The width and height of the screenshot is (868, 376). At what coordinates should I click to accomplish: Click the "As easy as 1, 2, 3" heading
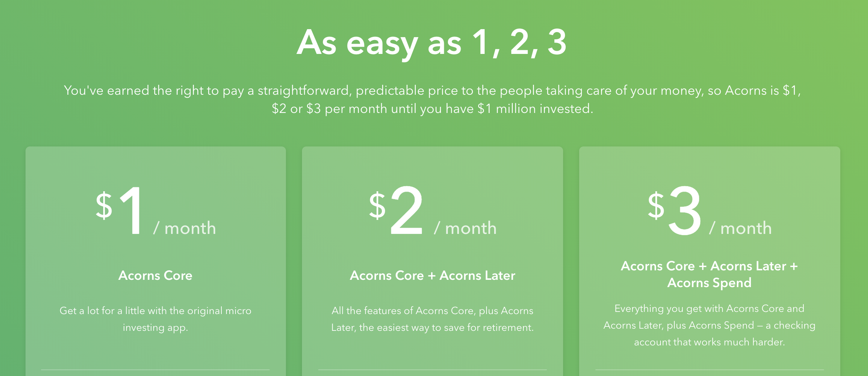click(432, 43)
